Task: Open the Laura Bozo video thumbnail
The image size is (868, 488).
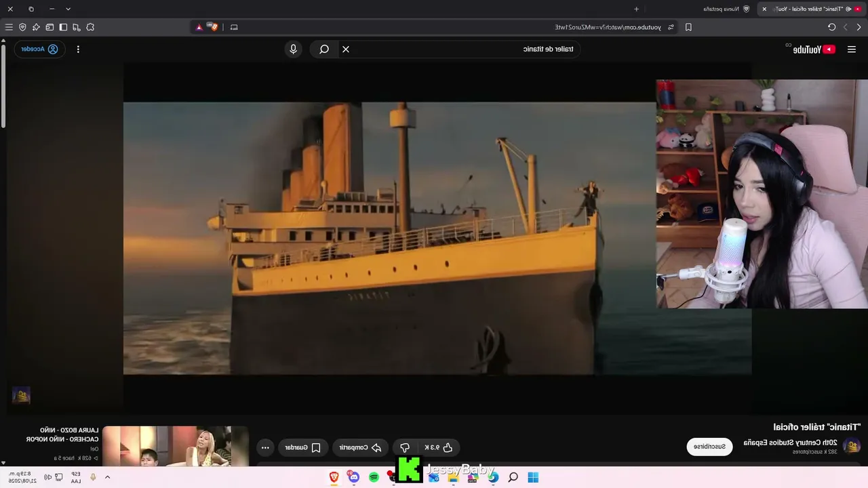Action: [176, 446]
